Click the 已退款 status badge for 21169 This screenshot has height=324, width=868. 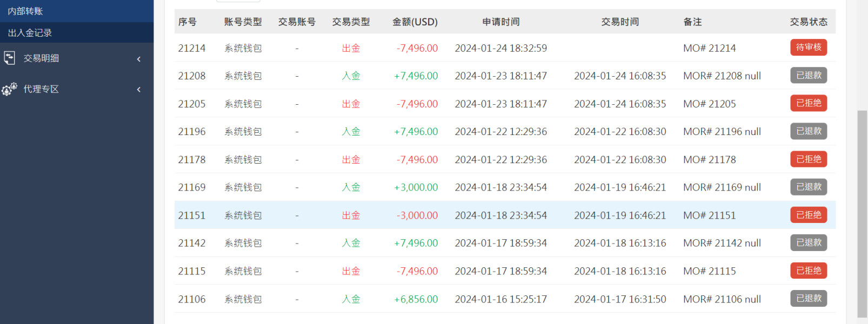[809, 187]
